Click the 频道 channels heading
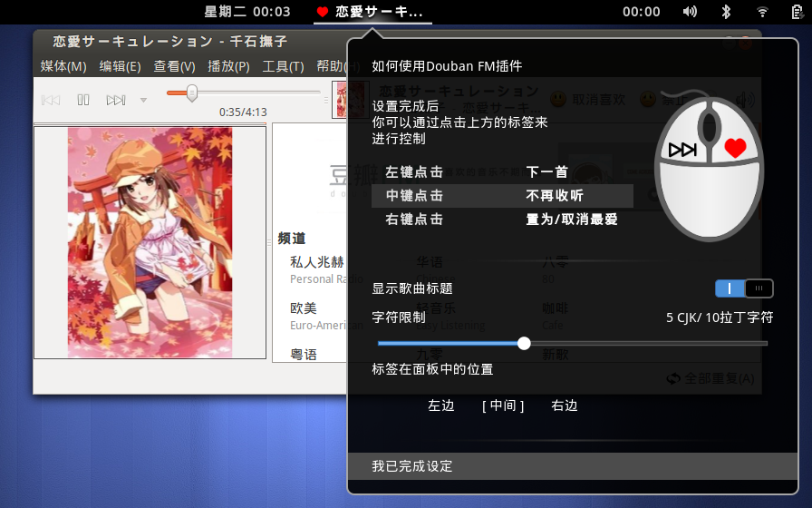Image resolution: width=812 pixels, height=508 pixels. click(292, 239)
